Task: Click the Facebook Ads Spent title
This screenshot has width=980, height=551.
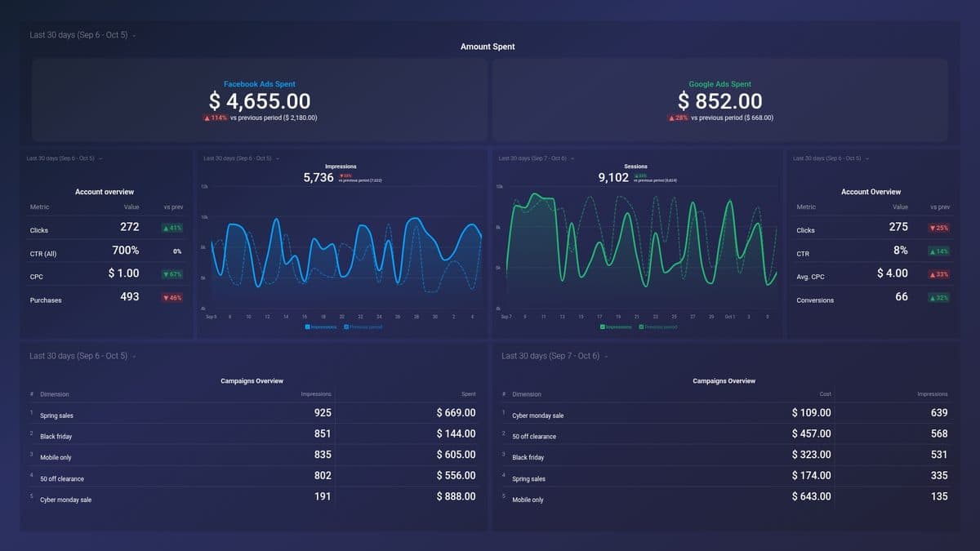Action: (x=260, y=84)
